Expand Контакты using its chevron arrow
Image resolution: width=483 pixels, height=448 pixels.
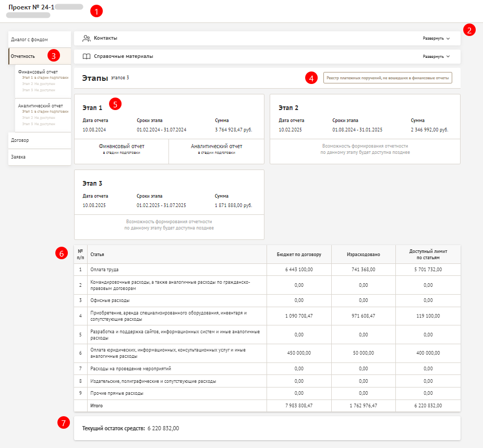(448, 39)
